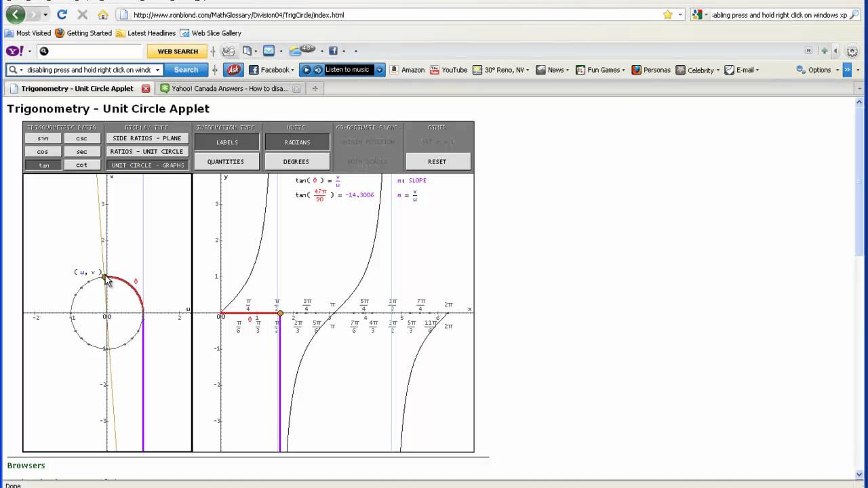Click the magnifier icon in Google search box
The width and height of the screenshot is (868, 488).
[x=854, y=14]
